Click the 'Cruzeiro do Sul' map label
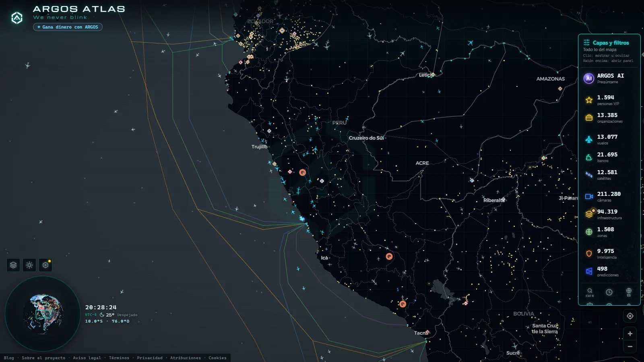This screenshot has height=362, width=644. [366, 138]
